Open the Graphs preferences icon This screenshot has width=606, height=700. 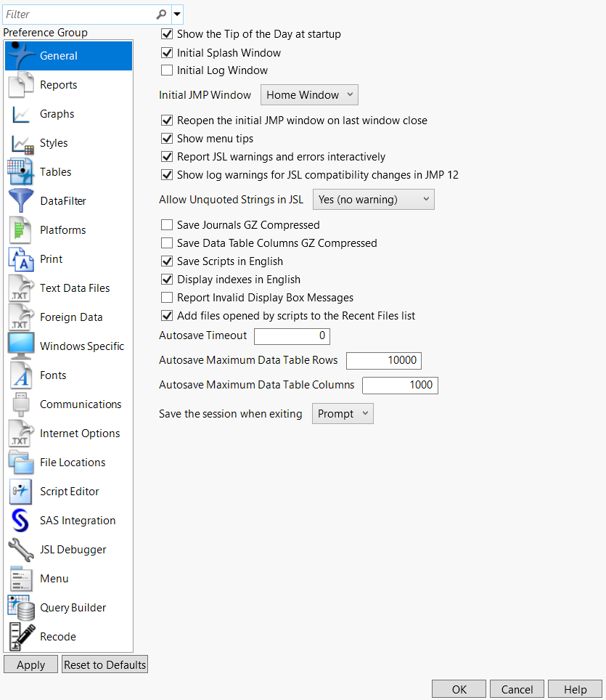(x=20, y=113)
